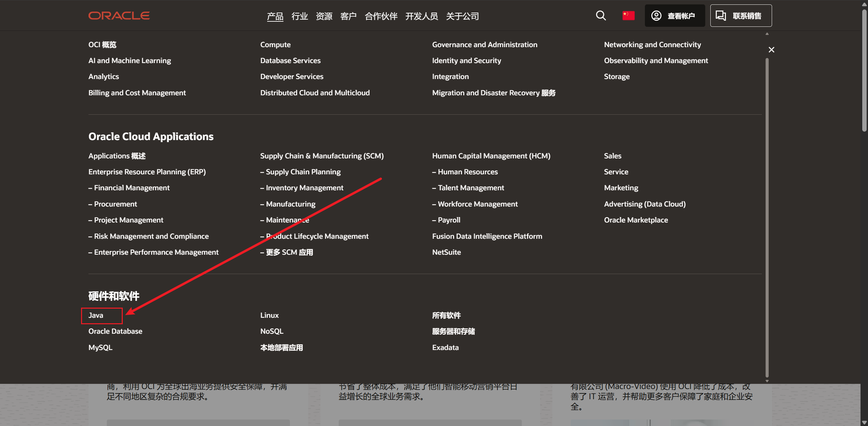Open the OCI 概览 link
The image size is (868, 426).
(x=102, y=45)
